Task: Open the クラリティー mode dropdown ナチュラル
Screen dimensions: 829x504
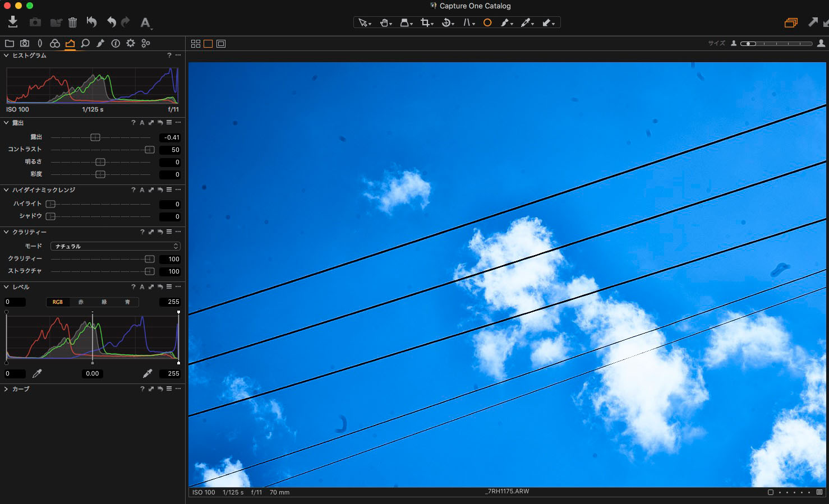Action: [x=115, y=246]
